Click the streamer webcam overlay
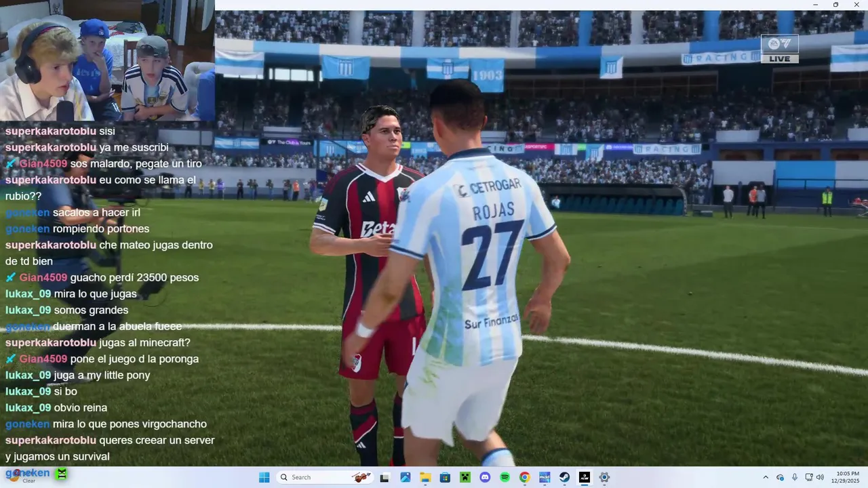 (x=107, y=60)
